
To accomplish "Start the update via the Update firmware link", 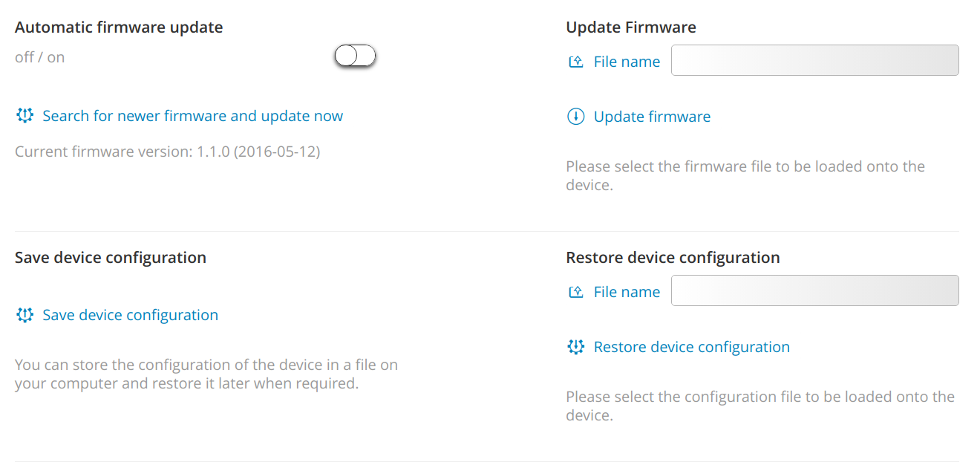I will pos(652,117).
